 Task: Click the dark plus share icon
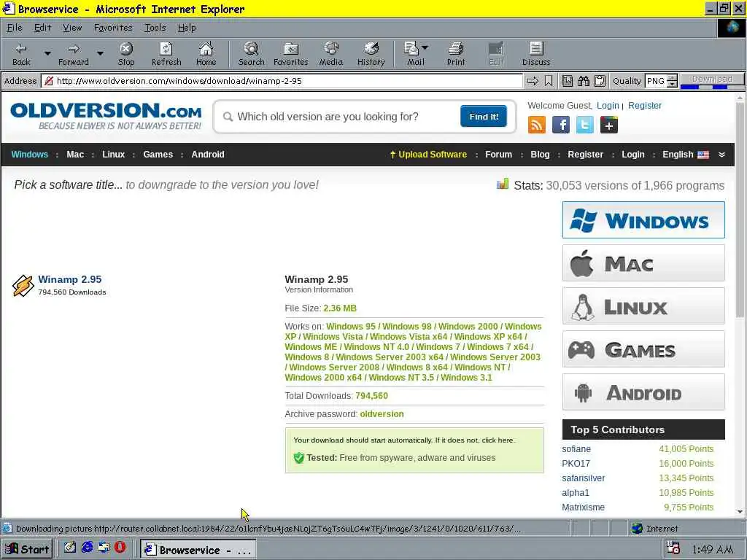pyautogui.click(x=609, y=125)
